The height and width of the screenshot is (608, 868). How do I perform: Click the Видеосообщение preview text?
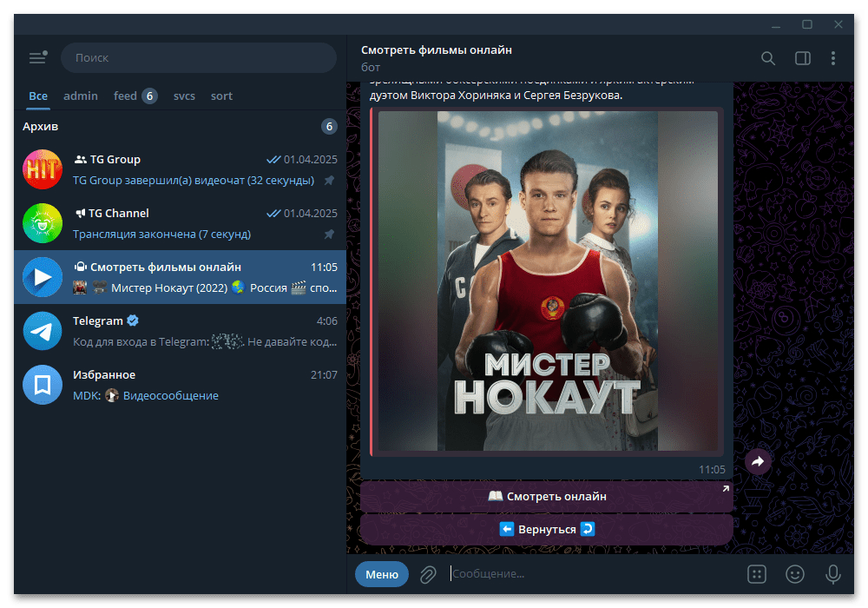coord(170,395)
